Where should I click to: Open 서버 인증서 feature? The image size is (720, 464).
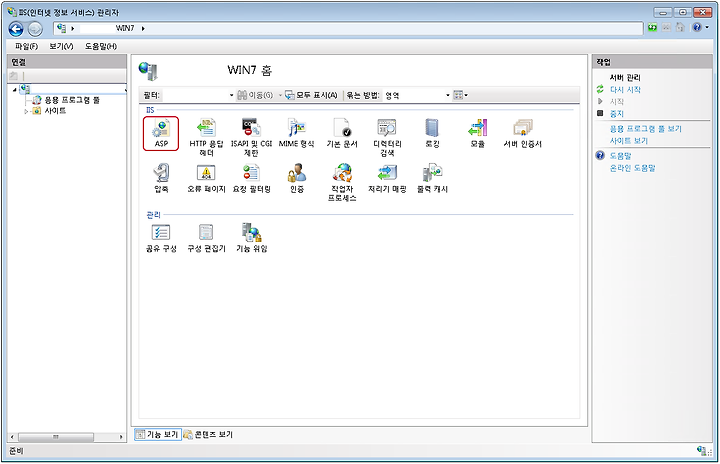pos(523,133)
